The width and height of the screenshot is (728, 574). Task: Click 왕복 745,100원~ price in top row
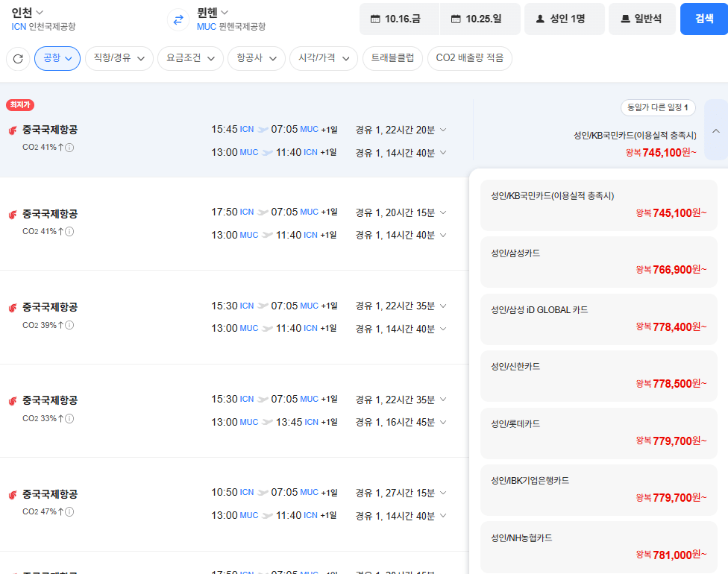point(661,153)
